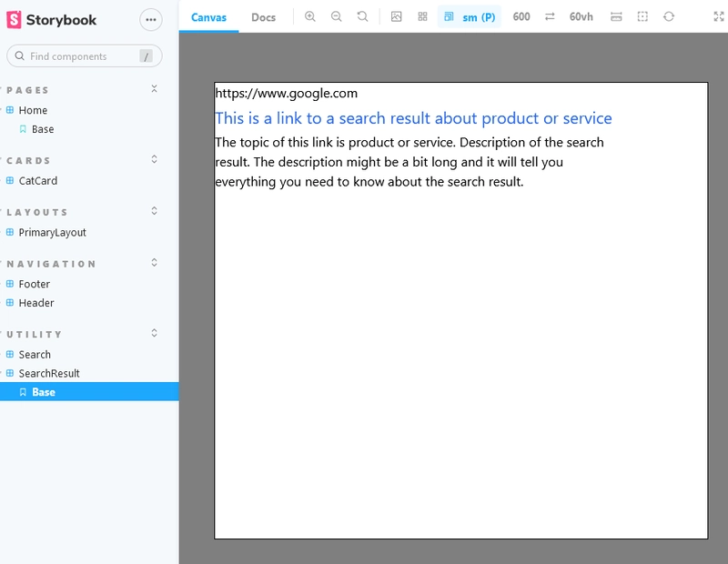The image size is (728, 564).
Task: Expand the LAYOUTS section arrows
Action: coord(154,211)
